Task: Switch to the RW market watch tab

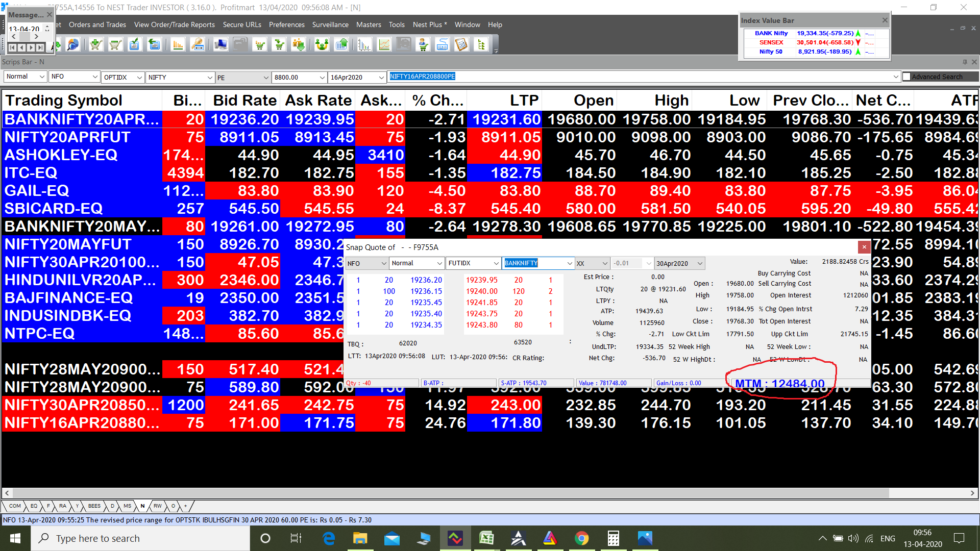Action: [157, 506]
